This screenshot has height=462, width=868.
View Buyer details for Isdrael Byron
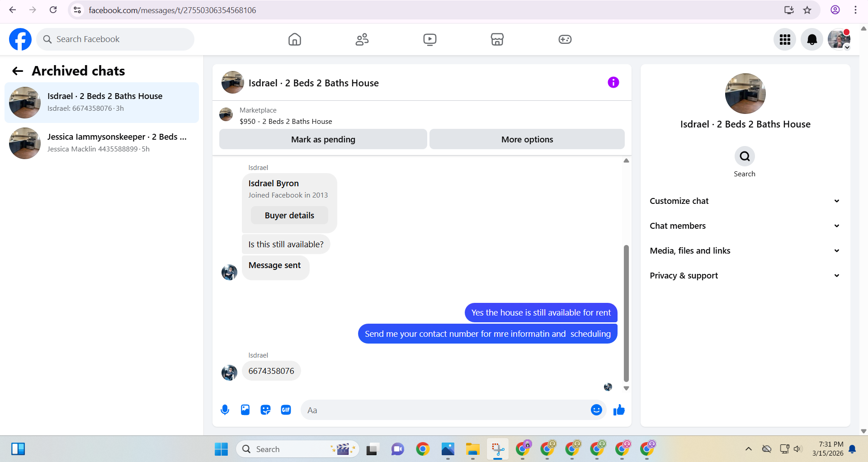289,215
